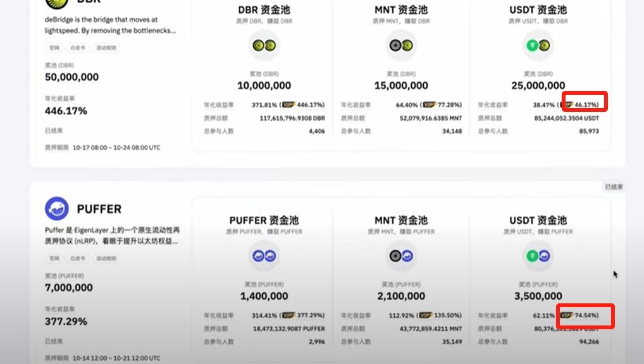This screenshot has width=644, height=364.
Task: Click the DBR 资金池 token coin icon
Action: 264,46
